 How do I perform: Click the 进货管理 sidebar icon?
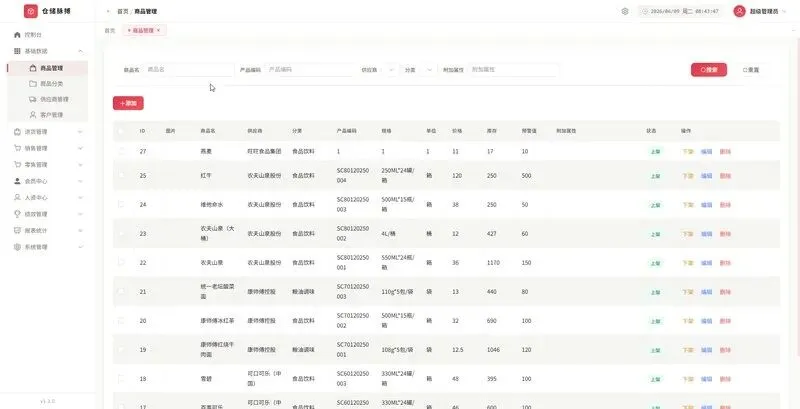tap(17, 132)
